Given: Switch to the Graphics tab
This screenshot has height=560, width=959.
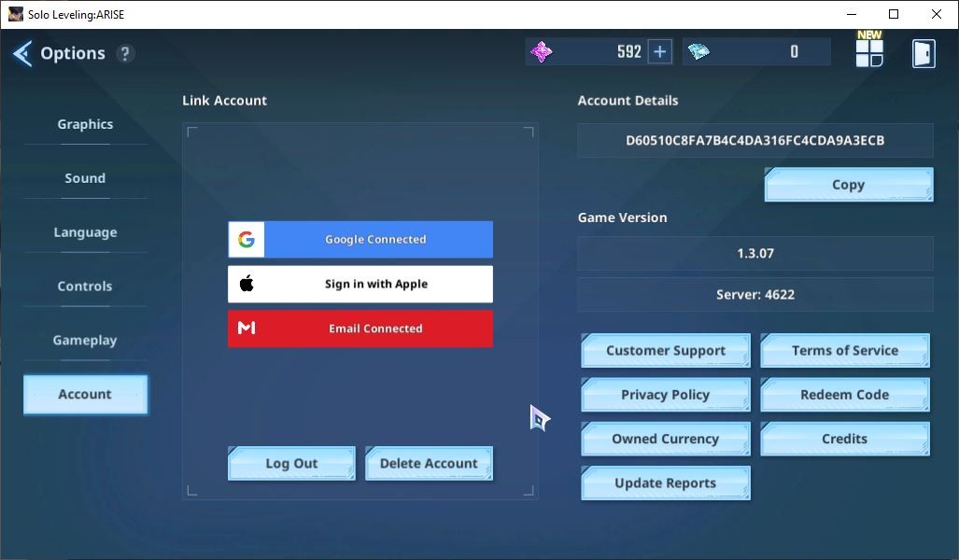Looking at the screenshot, I should (x=85, y=124).
